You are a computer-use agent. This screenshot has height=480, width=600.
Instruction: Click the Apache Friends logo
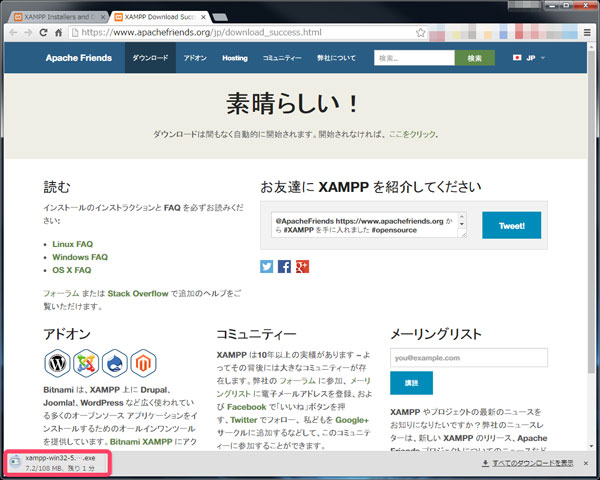79,58
